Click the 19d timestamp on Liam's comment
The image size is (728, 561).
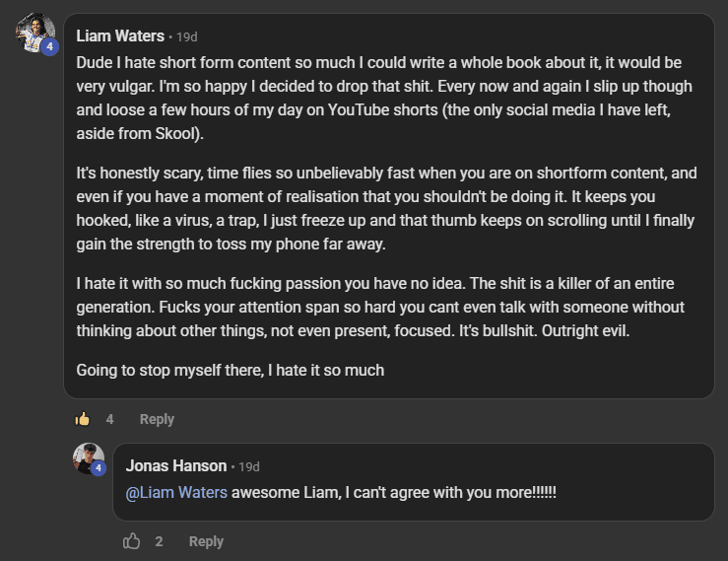(x=187, y=36)
